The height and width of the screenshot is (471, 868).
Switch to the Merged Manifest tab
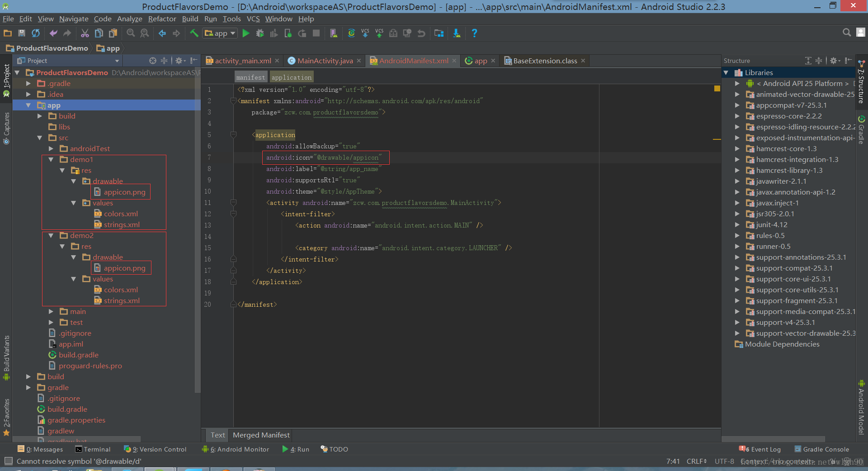pyautogui.click(x=261, y=435)
